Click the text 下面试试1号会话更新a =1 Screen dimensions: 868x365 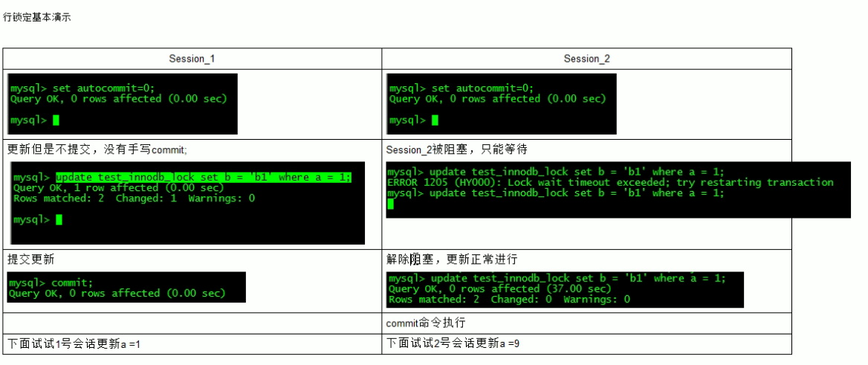(74, 344)
